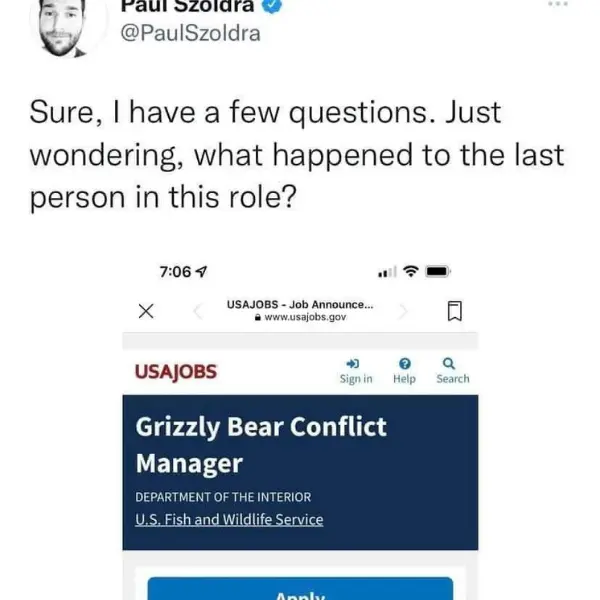Click the USAJOBS logo
The width and height of the screenshot is (600, 600).
click(175, 372)
